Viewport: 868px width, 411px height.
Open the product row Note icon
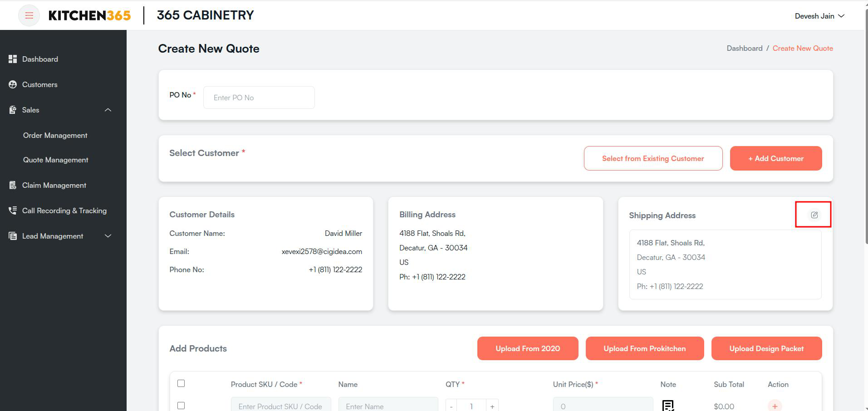[668, 406]
